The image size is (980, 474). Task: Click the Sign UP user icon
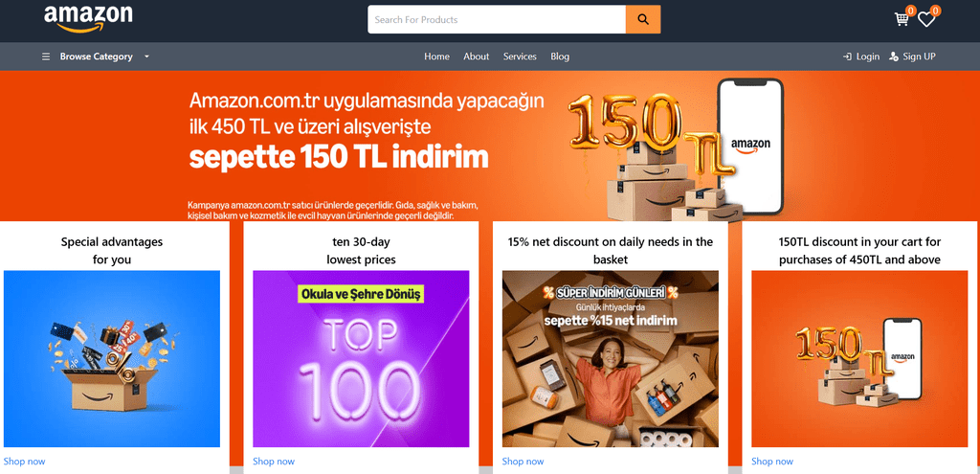coord(894,56)
